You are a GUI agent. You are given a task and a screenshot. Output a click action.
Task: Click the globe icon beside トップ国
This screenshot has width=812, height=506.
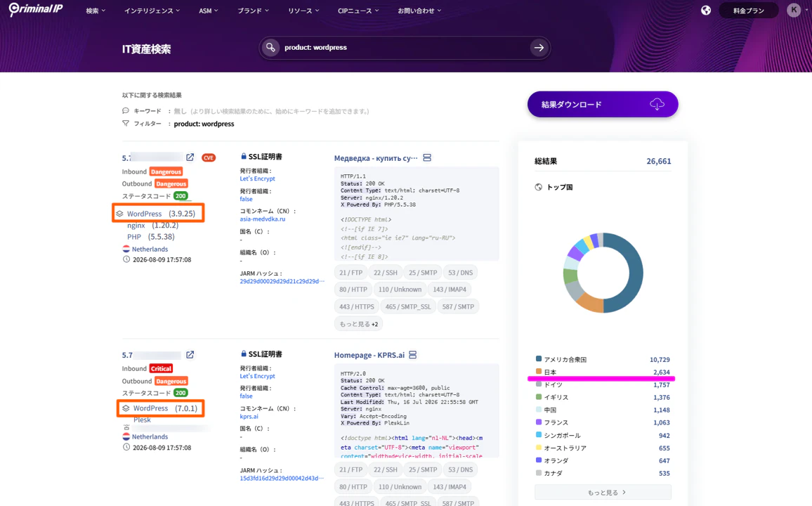(539, 187)
